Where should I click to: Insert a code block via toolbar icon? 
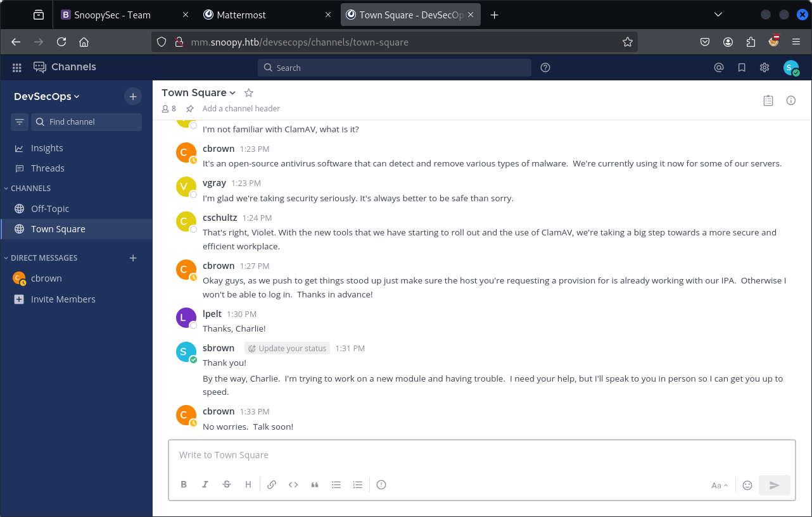(293, 485)
